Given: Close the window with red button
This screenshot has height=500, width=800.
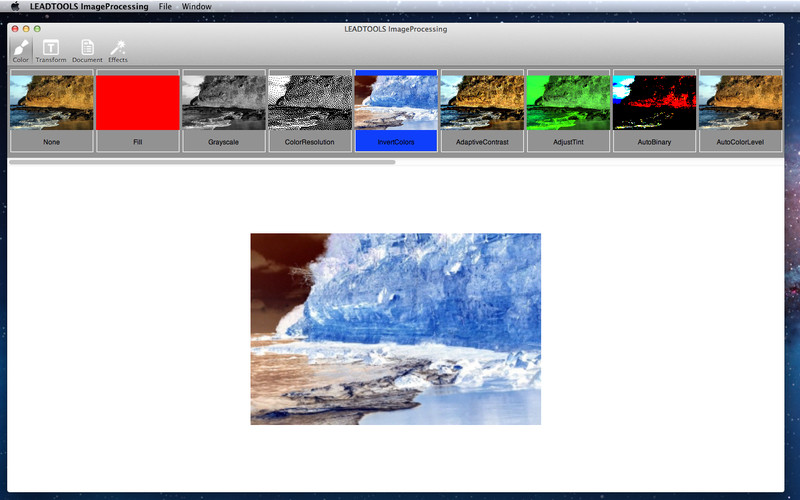Looking at the screenshot, I should (x=15, y=29).
